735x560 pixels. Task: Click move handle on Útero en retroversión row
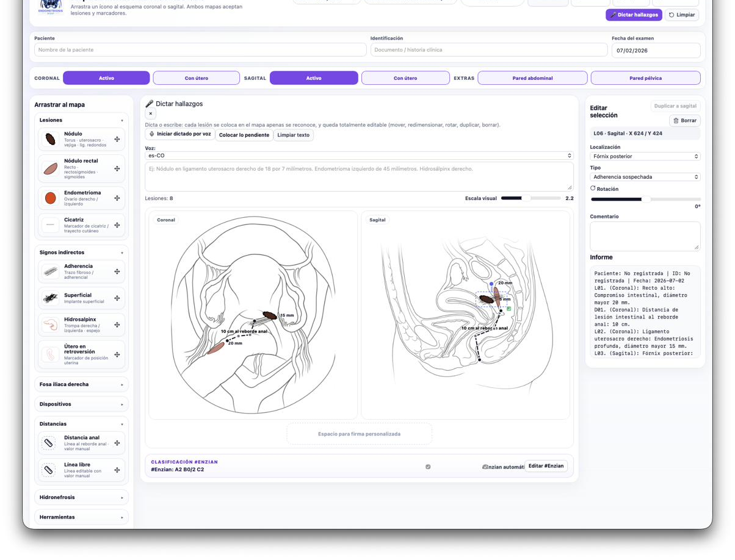pos(117,354)
